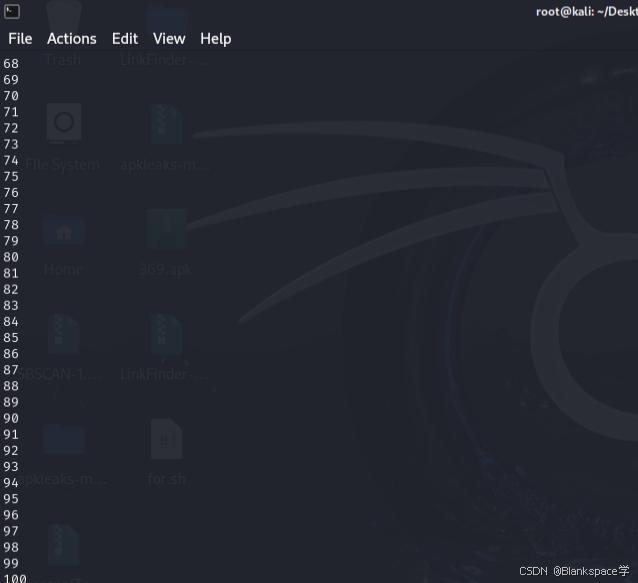Click line number 81 in the terminal
638x583 pixels.
11,273
